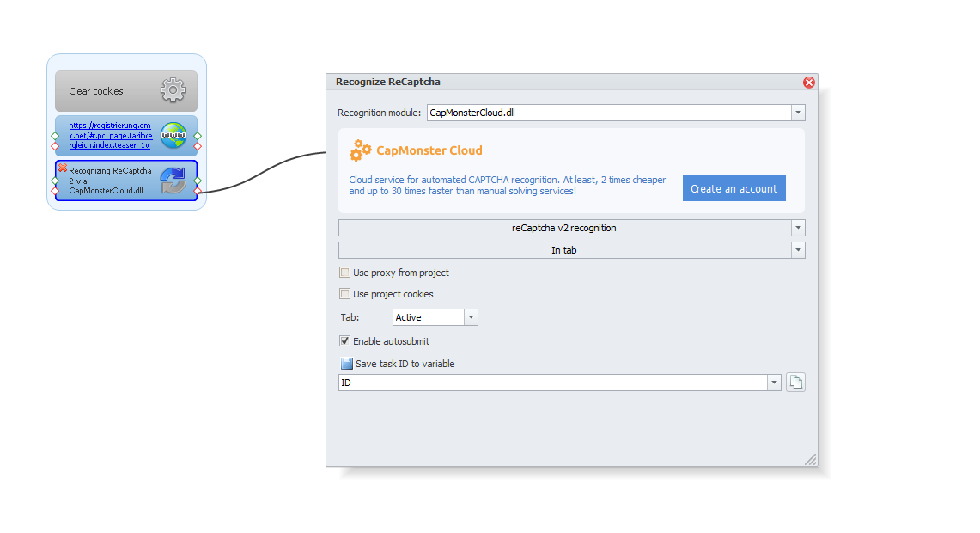Select the Clear cookies action block
Viewport: 980px width, 533px height.
coord(126,91)
